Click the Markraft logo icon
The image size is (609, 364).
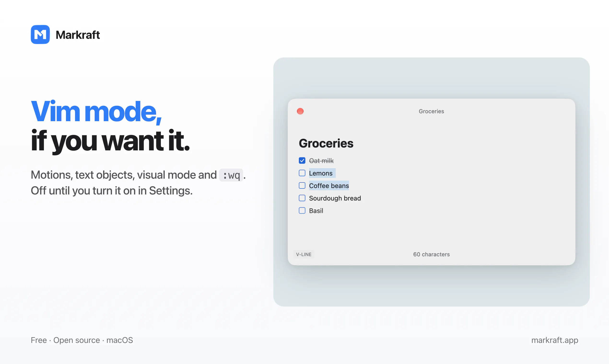coord(40,34)
